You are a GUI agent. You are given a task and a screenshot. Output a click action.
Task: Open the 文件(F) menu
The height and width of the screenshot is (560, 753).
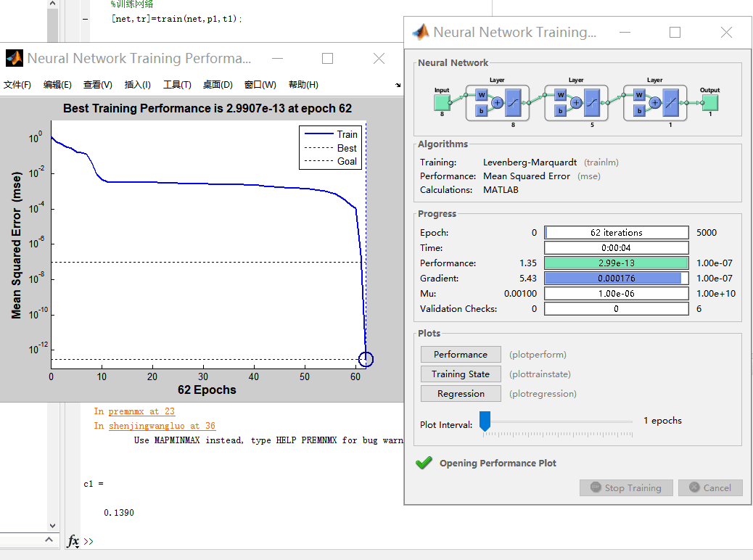coord(17,85)
